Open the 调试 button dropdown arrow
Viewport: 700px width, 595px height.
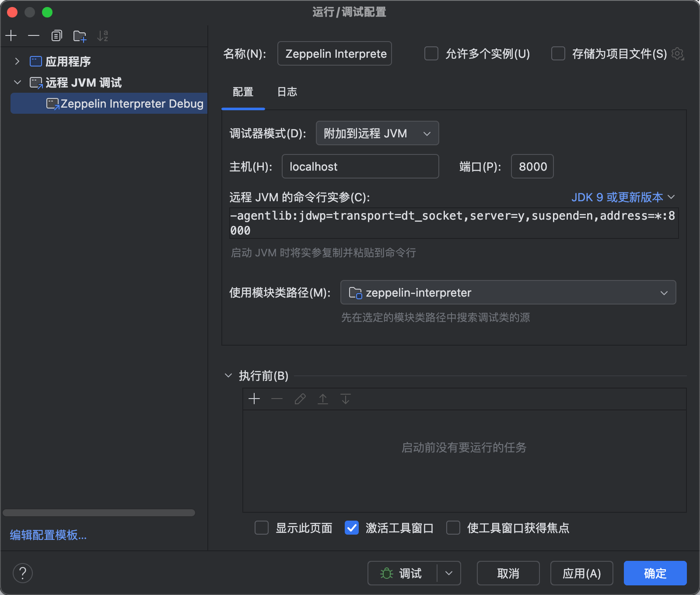point(449,573)
